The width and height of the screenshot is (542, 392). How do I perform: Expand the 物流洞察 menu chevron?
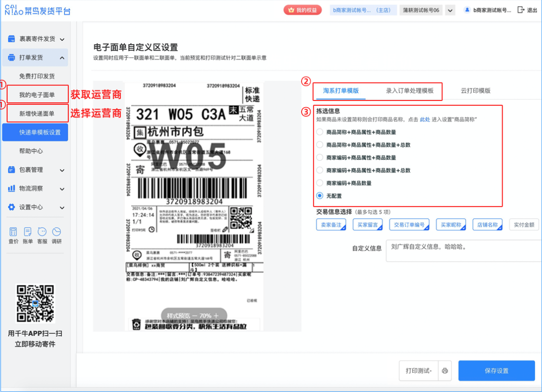[x=62, y=189]
